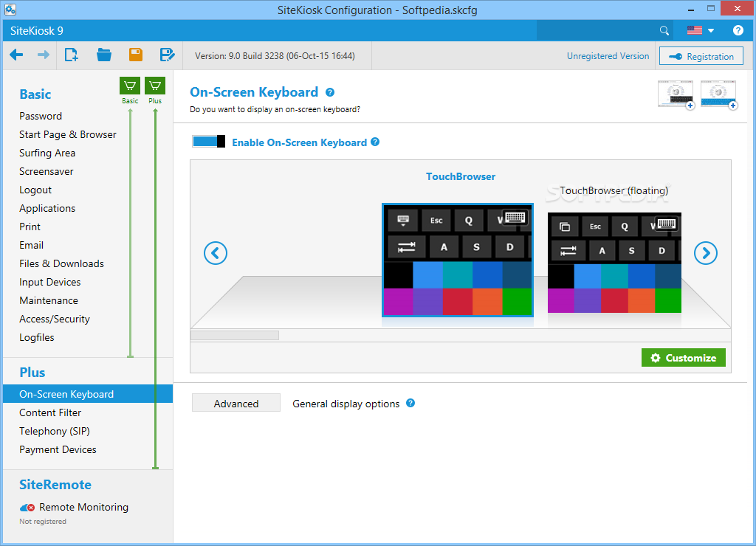Open the Password section

tap(41, 116)
